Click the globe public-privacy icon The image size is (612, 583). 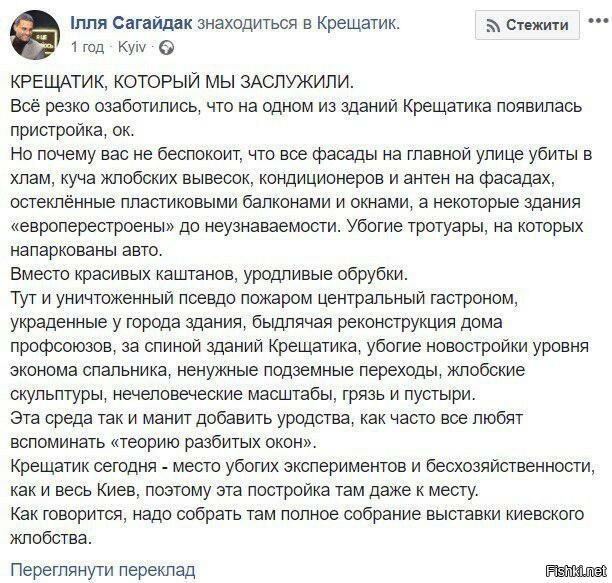pyautogui.click(x=166, y=48)
